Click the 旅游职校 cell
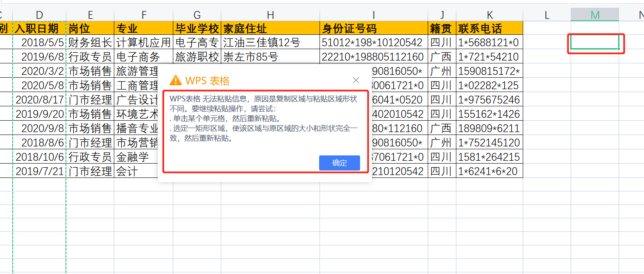The height and width of the screenshot is (274, 644). tap(197, 56)
